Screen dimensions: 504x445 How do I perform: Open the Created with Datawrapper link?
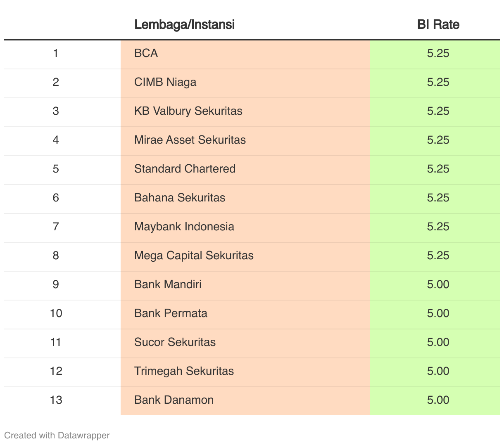click(57, 436)
